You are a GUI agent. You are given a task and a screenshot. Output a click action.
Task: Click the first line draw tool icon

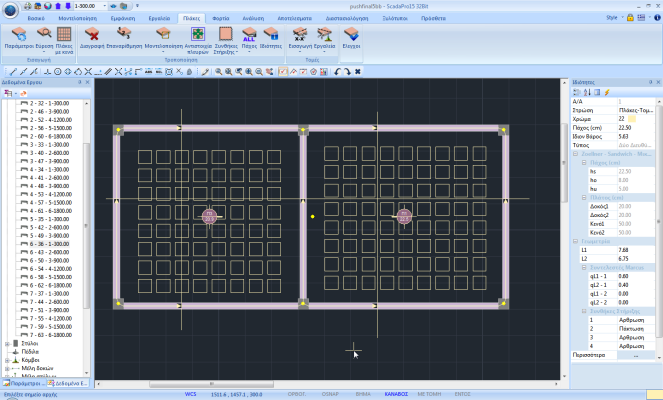tap(13, 72)
